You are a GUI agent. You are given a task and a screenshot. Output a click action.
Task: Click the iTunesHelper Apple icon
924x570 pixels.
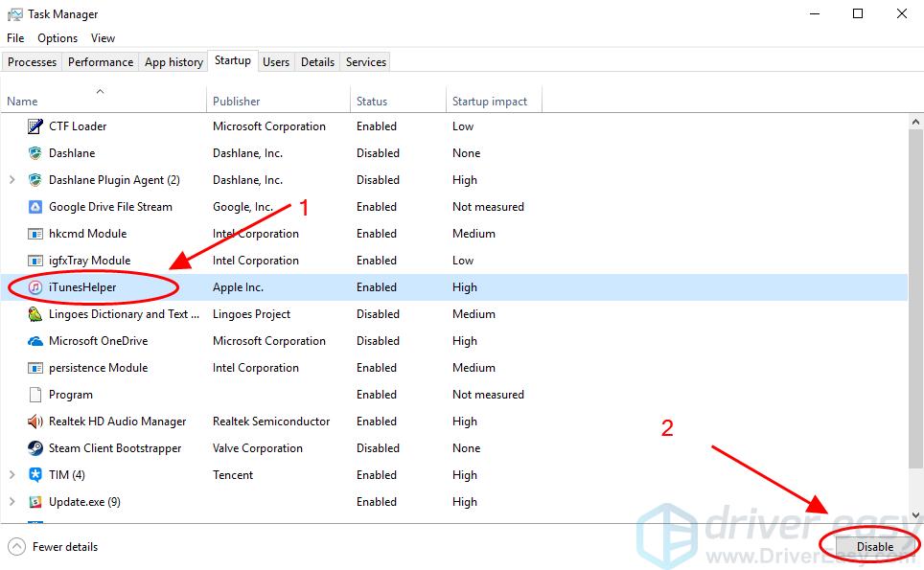[x=35, y=286]
